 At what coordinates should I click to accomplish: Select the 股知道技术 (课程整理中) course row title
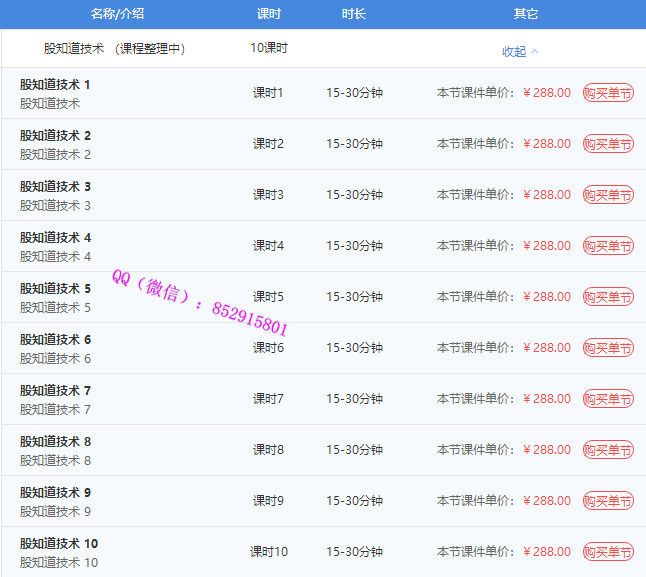pyautogui.click(x=114, y=48)
